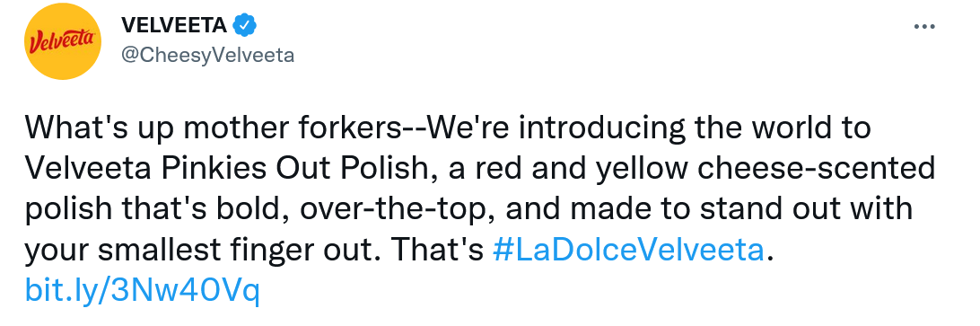The image size is (980, 326).
Task: Click the VELVEETA display name
Action: coord(173,26)
